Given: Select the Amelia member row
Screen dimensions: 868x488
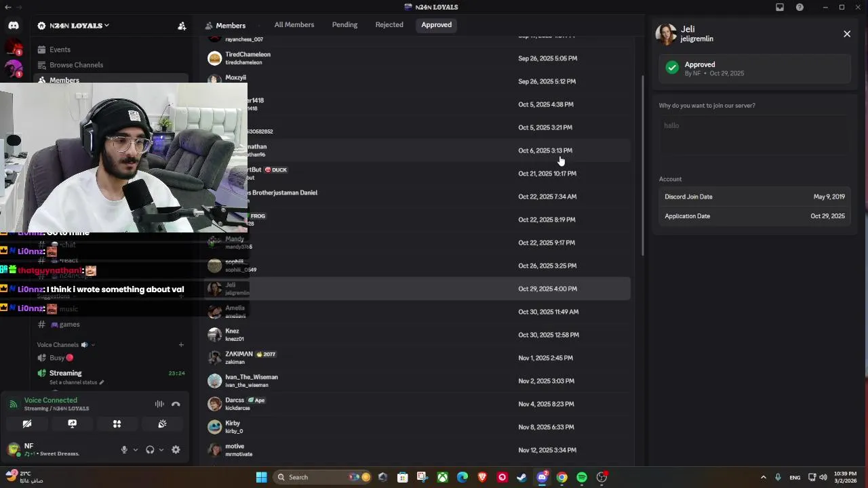Looking at the screenshot, I should [x=417, y=312].
